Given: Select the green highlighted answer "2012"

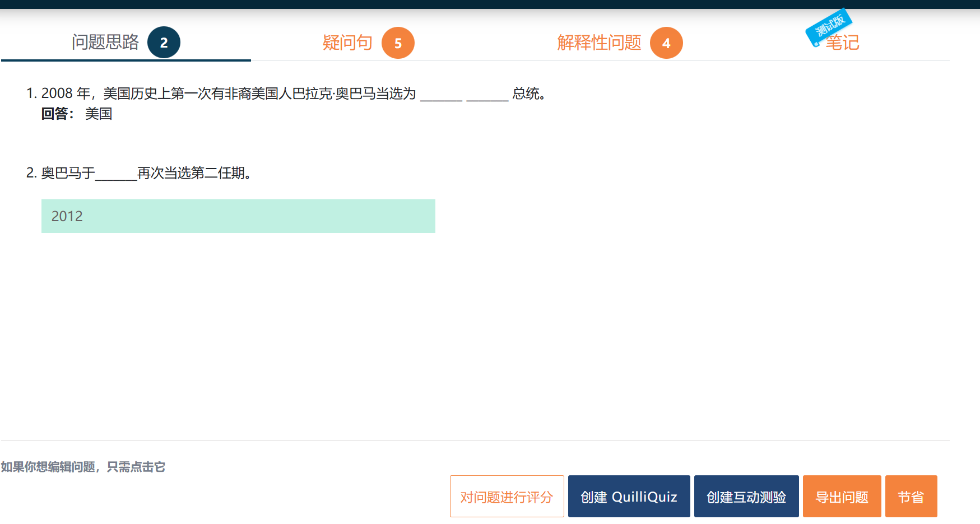Looking at the screenshot, I should pos(238,216).
